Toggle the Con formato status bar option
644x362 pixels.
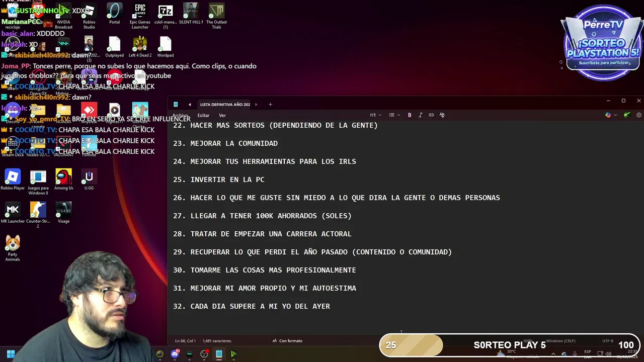[287, 341]
